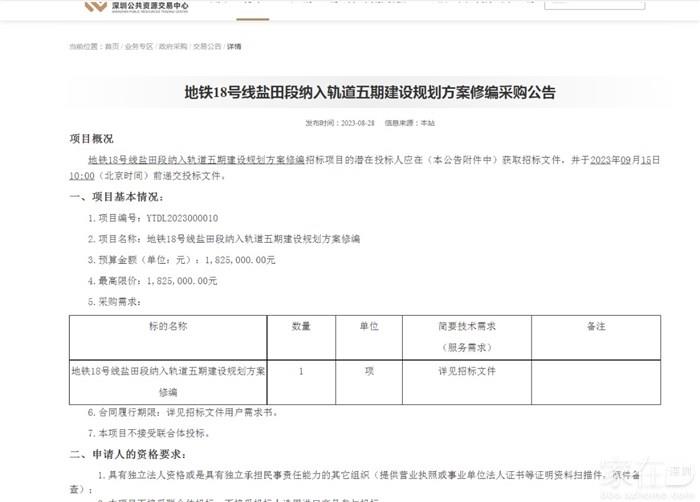Click the budget amount 1,825,000.00元 line
Image resolution: width=700 pixels, height=502 pixels.
[187, 260]
